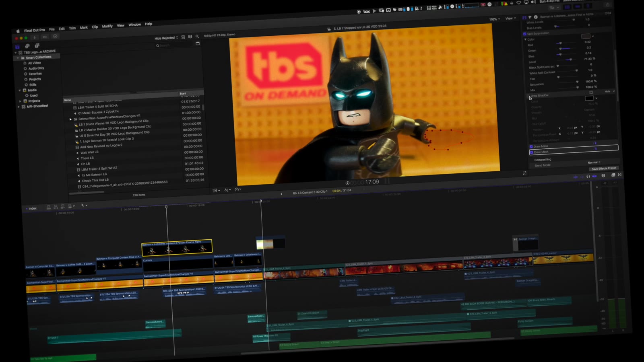This screenshot has height=362, width=644.
Task: Expand the Projects folder in the sidebar
Action: (19, 101)
